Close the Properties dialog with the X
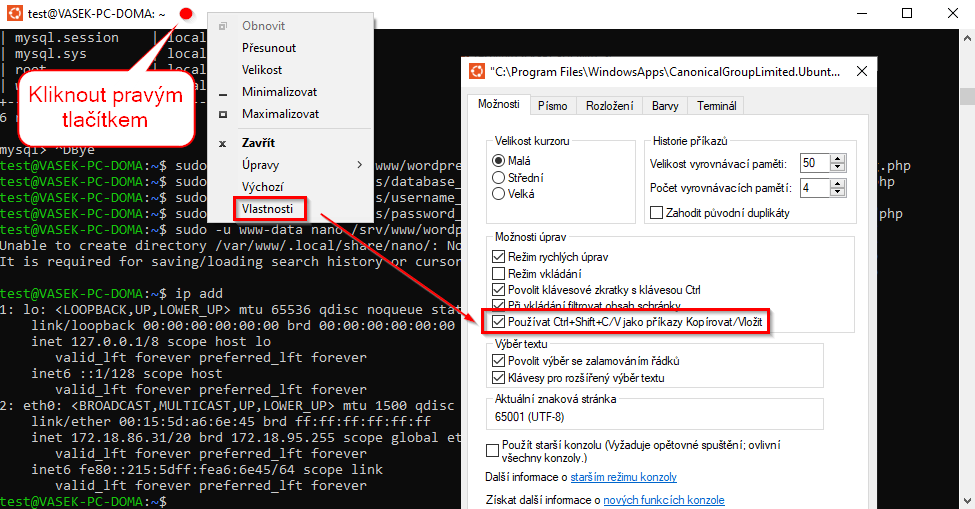This screenshot has width=975, height=509. (x=862, y=71)
